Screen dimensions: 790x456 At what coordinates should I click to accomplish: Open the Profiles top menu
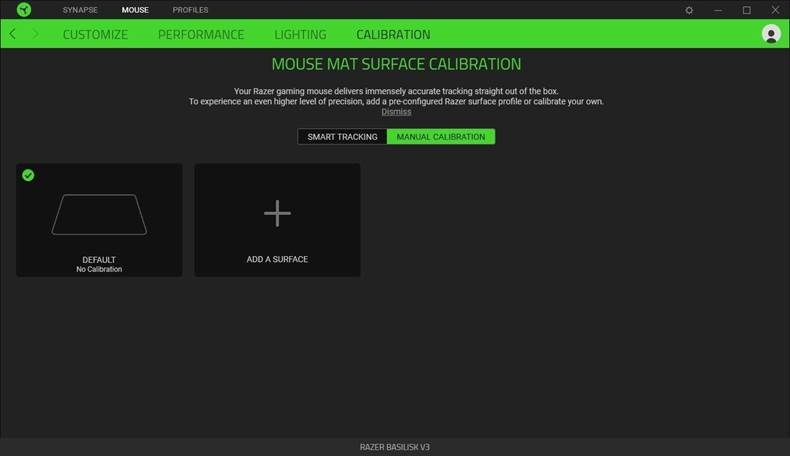(190, 10)
